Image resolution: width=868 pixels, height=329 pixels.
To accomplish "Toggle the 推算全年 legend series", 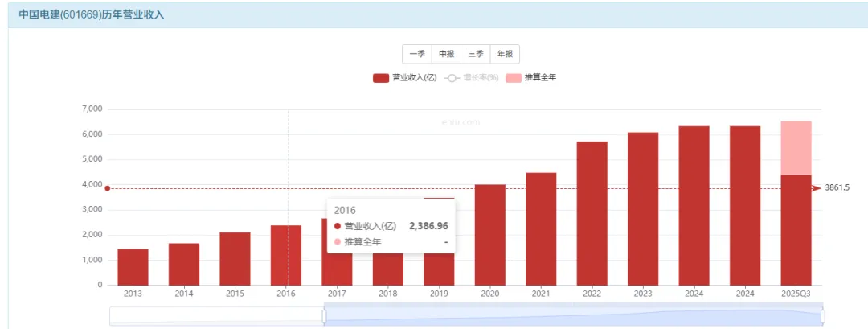I will click(531, 78).
